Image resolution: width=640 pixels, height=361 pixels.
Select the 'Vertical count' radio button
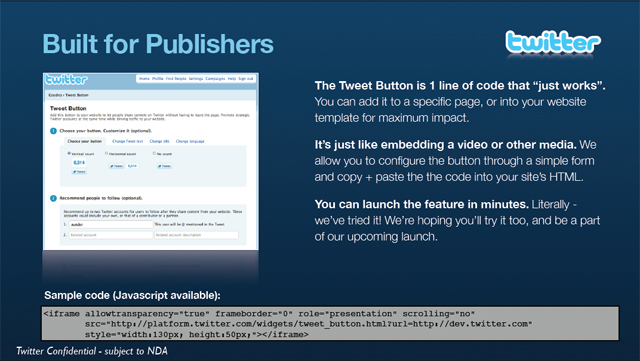[69, 154]
